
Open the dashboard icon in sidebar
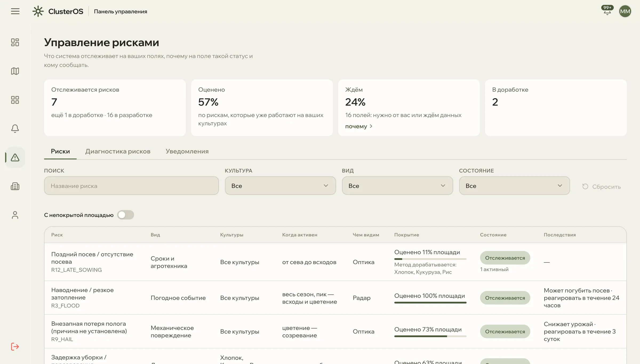click(x=15, y=42)
